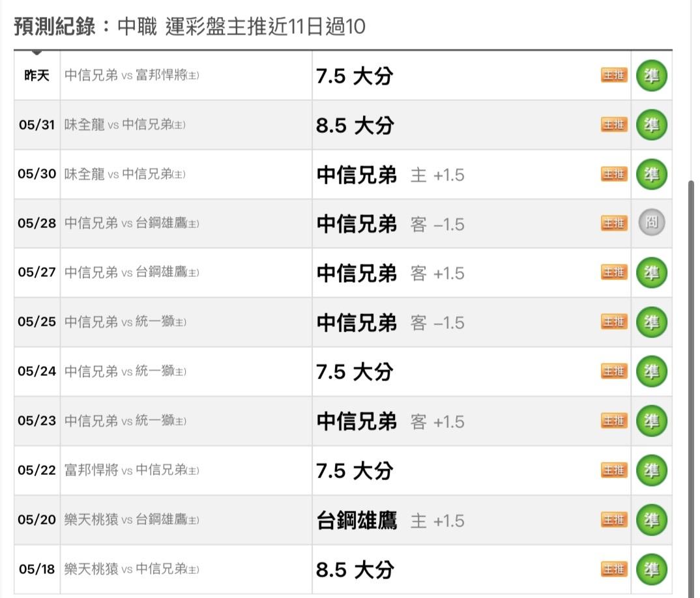
Task: Click the heading 預測紀錄:中職 運彩盤主推近11日過10
Action: (x=190, y=26)
